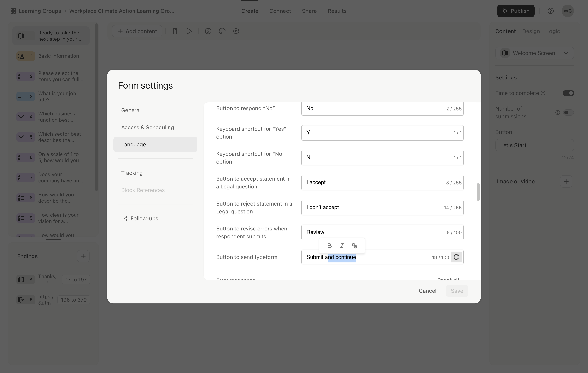Screen dimensions: 588x373
Task: Grab the settings dialog scrollbar thumb
Action: click(x=478, y=192)
